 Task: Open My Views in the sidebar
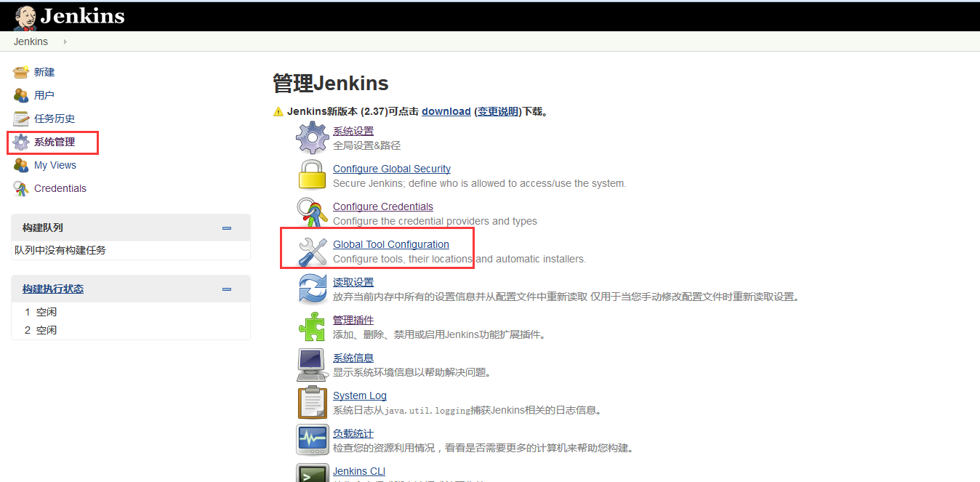point(55,165)
